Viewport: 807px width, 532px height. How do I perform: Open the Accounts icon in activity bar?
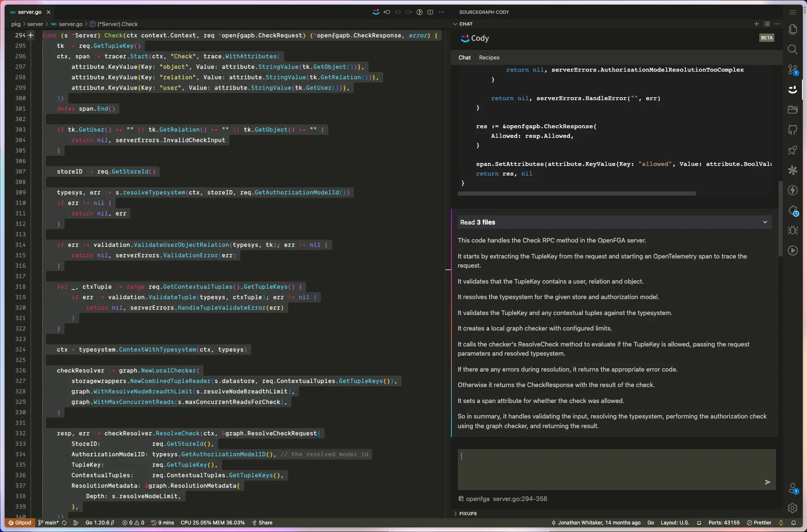tap(792, 488)
